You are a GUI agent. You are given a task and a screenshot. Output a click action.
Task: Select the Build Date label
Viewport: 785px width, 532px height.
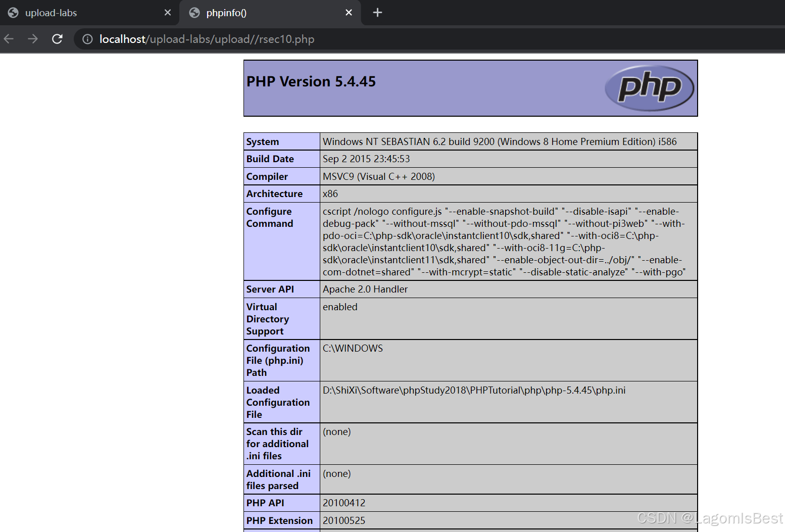pyautogui.click(x=270, y=159)
